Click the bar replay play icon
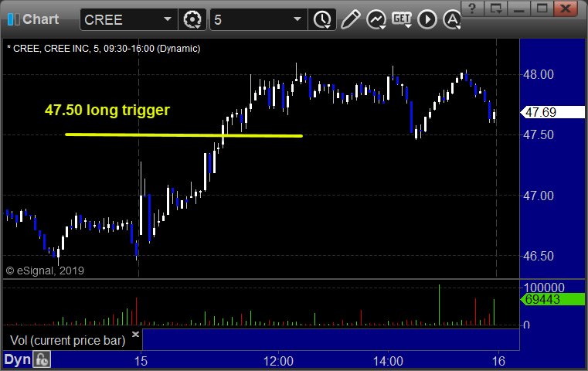588x371 pixels. click(x=427, y=19)
